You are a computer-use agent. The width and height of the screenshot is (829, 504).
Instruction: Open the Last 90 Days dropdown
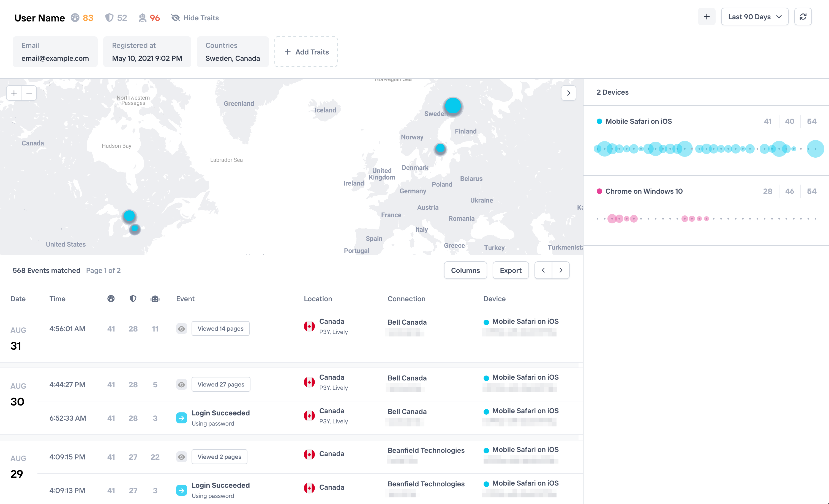754,17
